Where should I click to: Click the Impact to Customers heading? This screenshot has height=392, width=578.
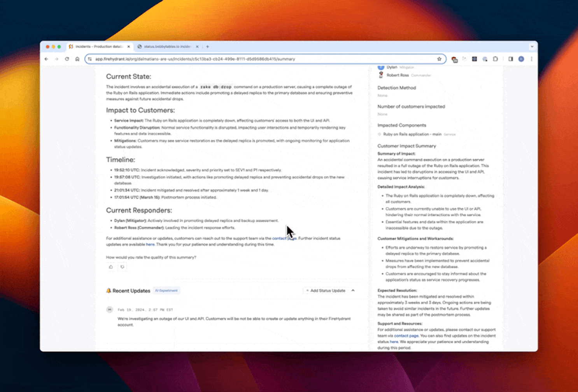(x=140, y=110)
